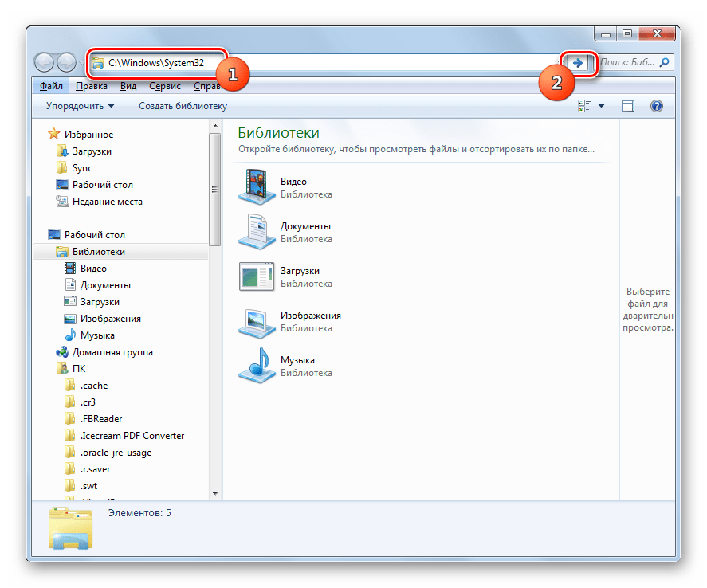The width and height of the screenshot is (707, 588).
Task: Click the Go arrow button in address bar
Action: 577,62
